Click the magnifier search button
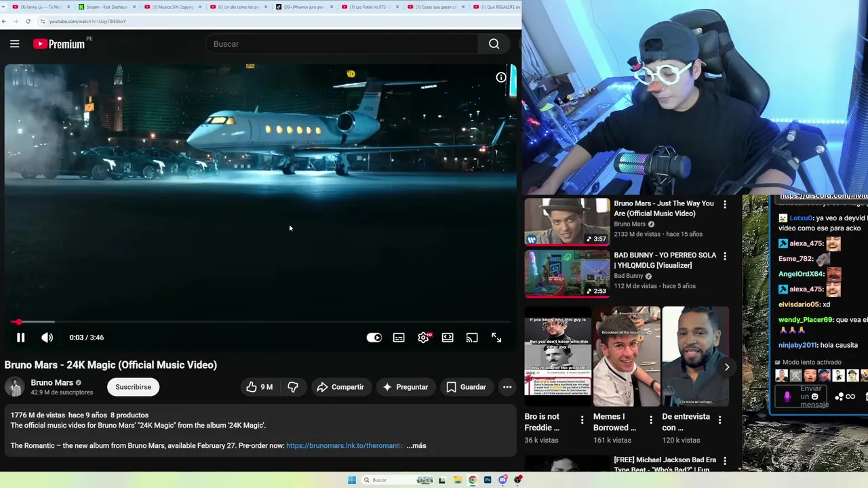This screenshot has width=868, height=488. coord(494,44)
